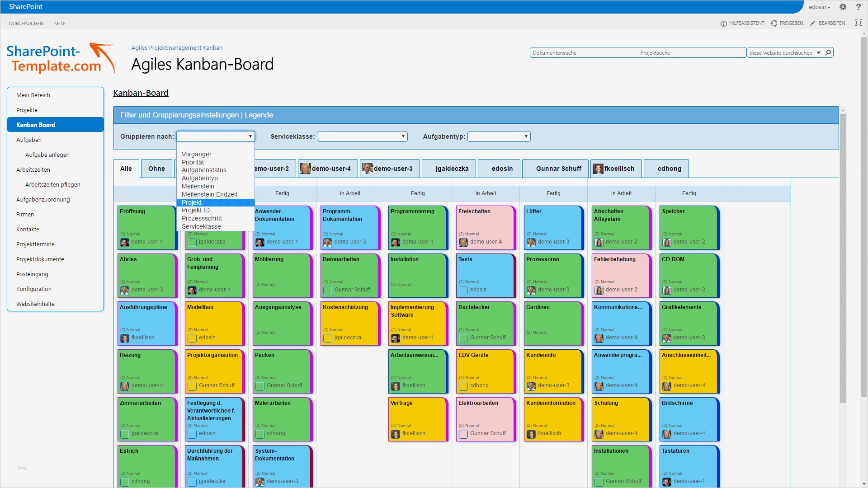Image resolution: width=868 pixels, height=488 pixels.
Task: Click the Bearbeiten pencil icon
Action: point(813,23)
